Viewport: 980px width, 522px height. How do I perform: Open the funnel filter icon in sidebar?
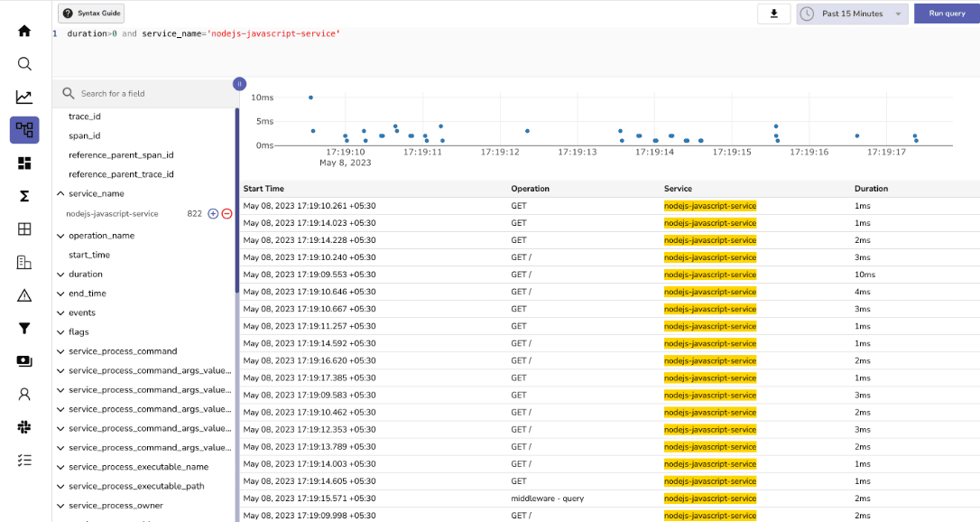point(24,328)
